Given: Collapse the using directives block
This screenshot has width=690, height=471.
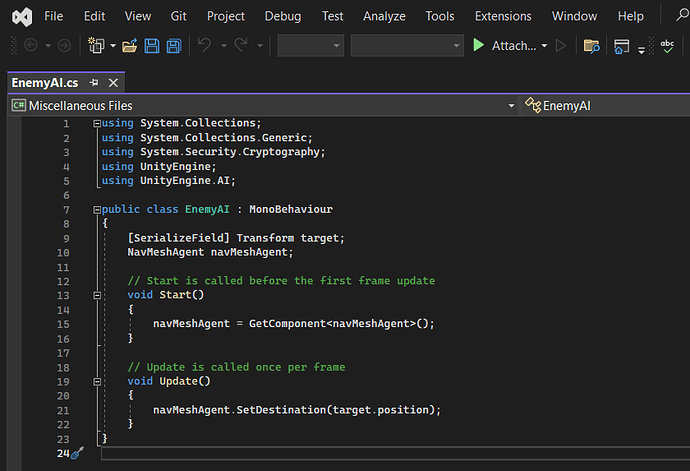Looking at the screenshot, I should pyautogui.click(x=96, y=123).
